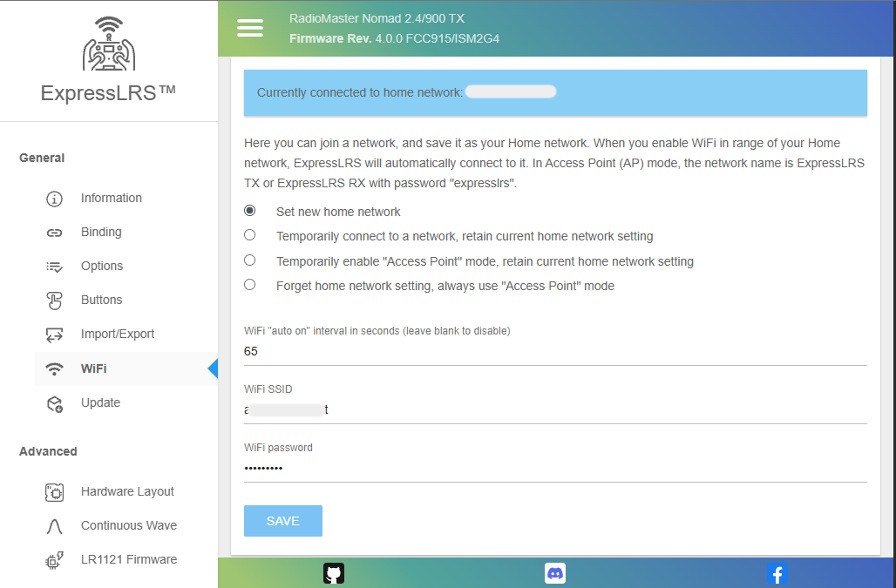Open the Discord icon link

click(555, 572)
